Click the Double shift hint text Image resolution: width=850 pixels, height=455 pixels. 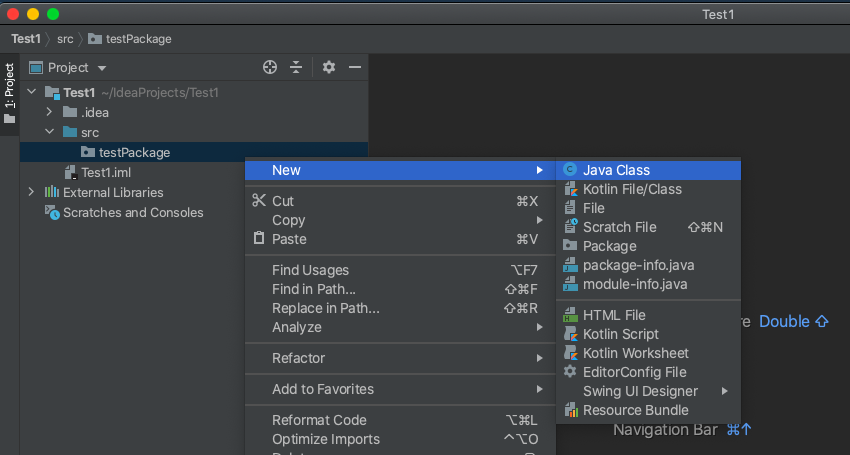[x=794, y=321]
